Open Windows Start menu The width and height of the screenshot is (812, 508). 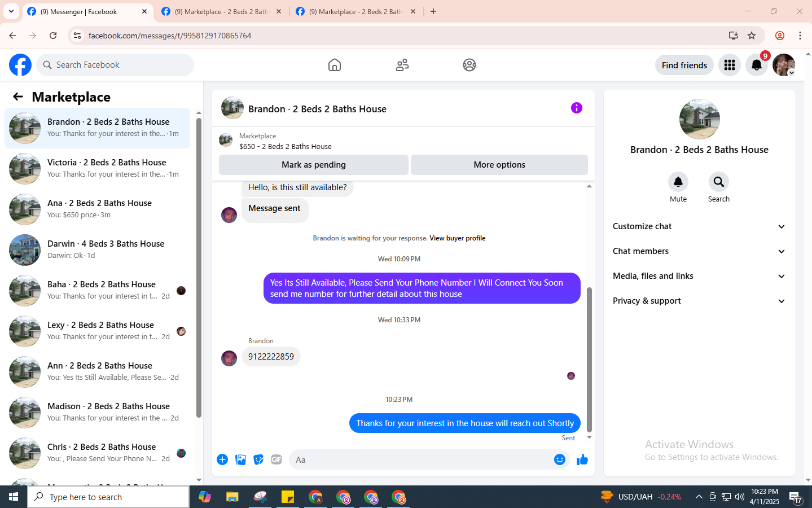coord(14,497)
